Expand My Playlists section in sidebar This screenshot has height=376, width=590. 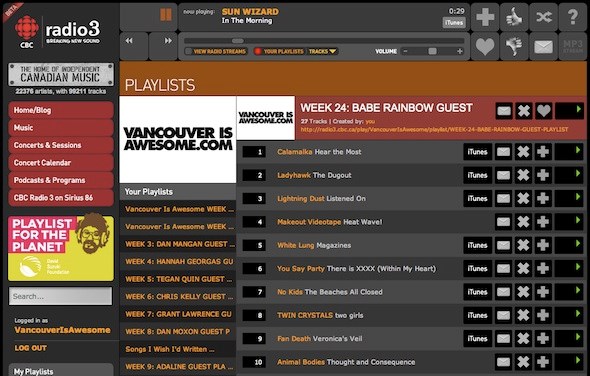pos(61,371)
